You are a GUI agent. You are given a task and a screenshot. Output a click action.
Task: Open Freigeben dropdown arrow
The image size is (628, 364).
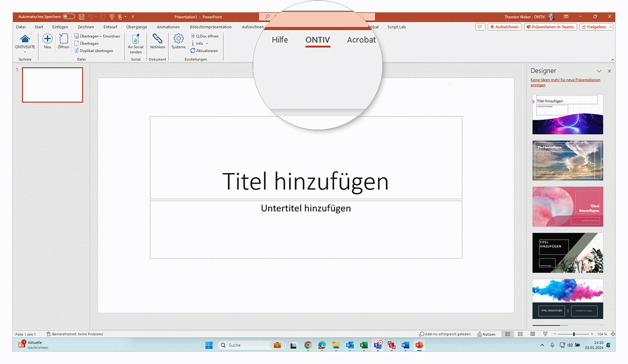coord(610,27)
